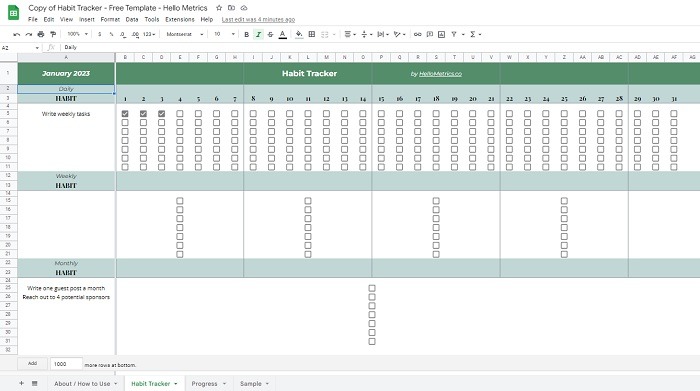Toggle strikethrough formatting
The height and width of the screenshot is (391, 700).
pyautogui.click(x=270, y=34)
